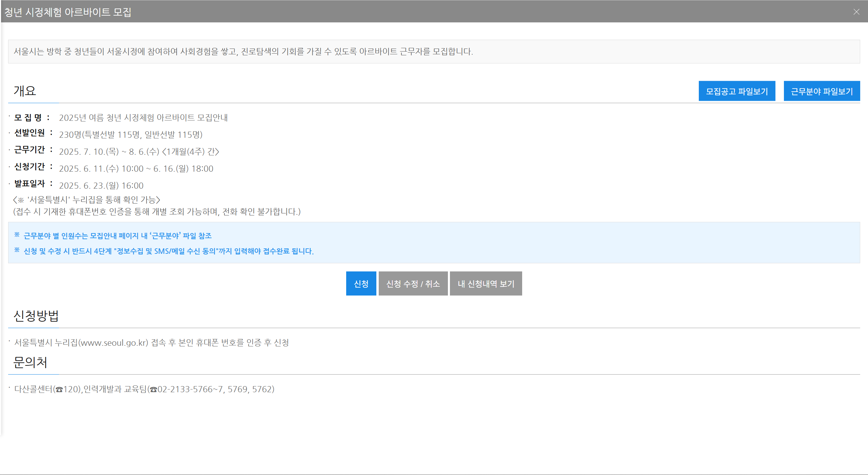Click the 문의처 section heading
Viewport: 868px width, 475px height.
[x=30, y=362]
